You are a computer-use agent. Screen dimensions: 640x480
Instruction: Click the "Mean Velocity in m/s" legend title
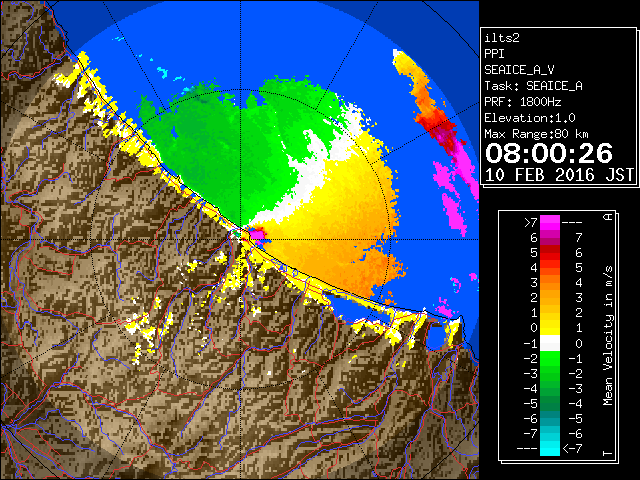pos(608,336)
